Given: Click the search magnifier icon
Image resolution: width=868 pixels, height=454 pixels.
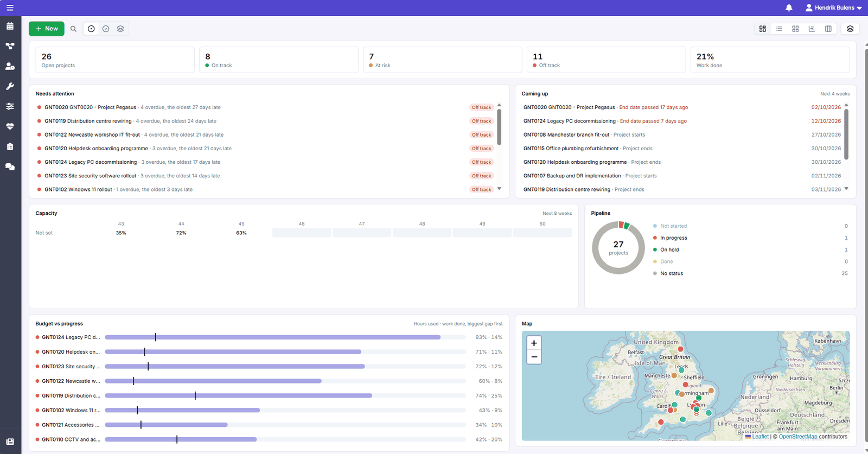Looking at the screenshot, I should click(x=73, y=29).
